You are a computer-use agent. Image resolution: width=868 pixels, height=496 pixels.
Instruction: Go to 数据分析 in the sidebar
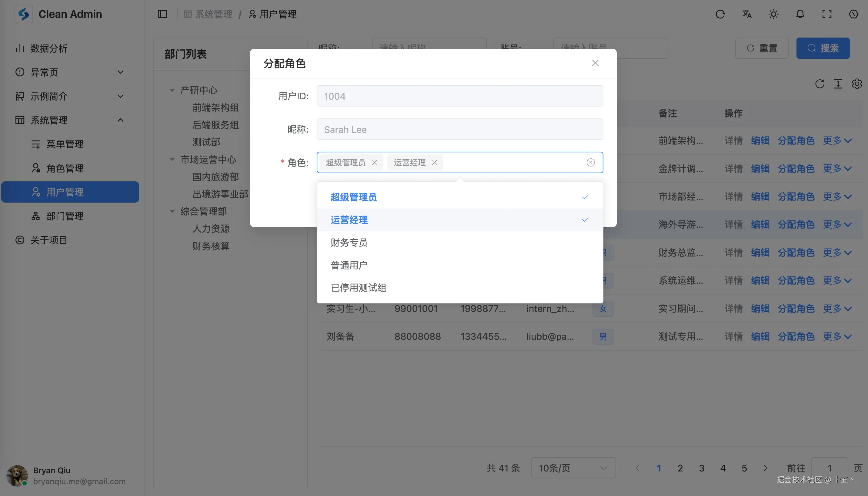(49, 48)
